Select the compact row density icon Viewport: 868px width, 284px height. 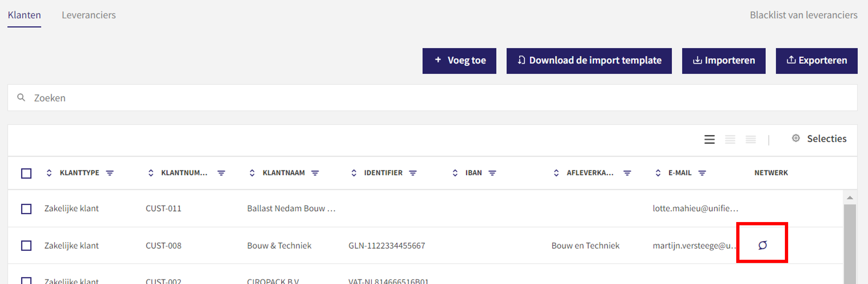pyautogui.click(x=750, y=139)
